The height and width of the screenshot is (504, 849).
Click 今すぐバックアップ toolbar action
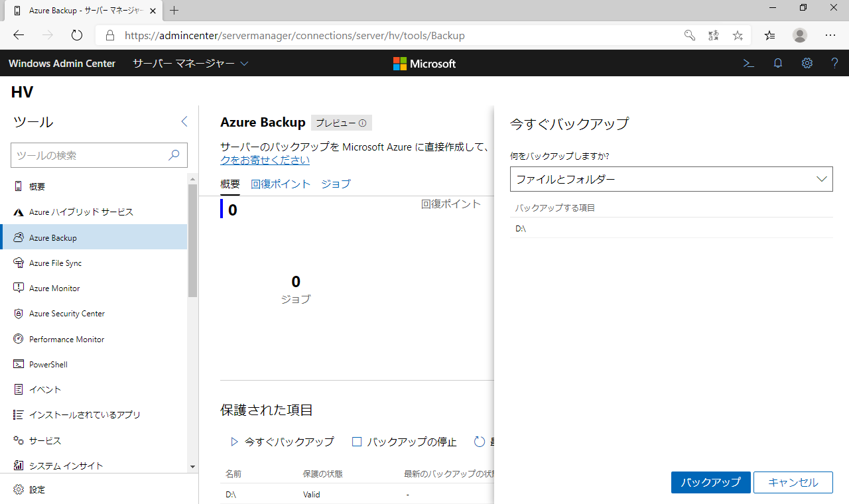pyautogui.click(x=282, y=442)
